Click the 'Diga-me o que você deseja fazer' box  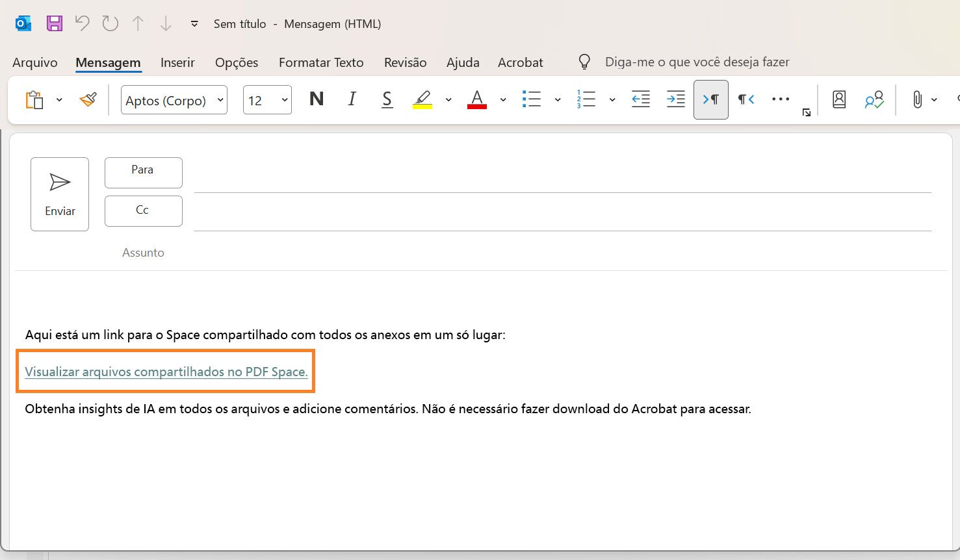[697, 62]
